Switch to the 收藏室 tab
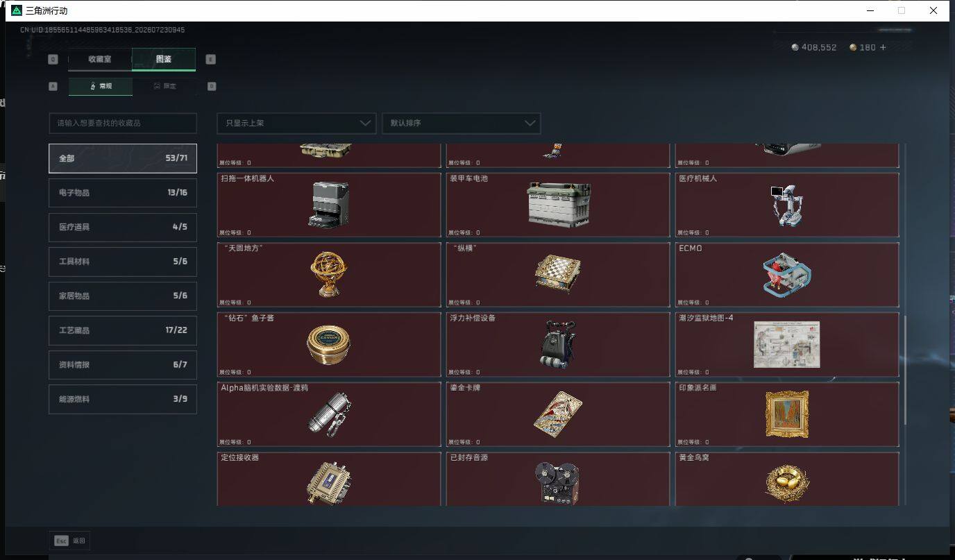 100,59
